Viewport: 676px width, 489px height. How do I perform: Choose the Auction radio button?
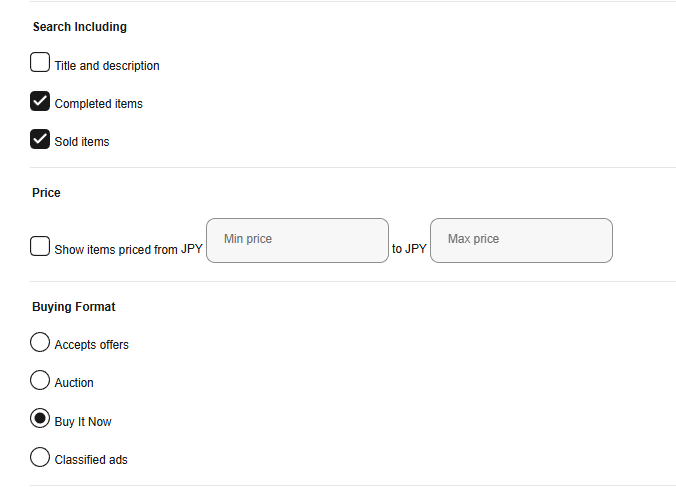point(40,380)
